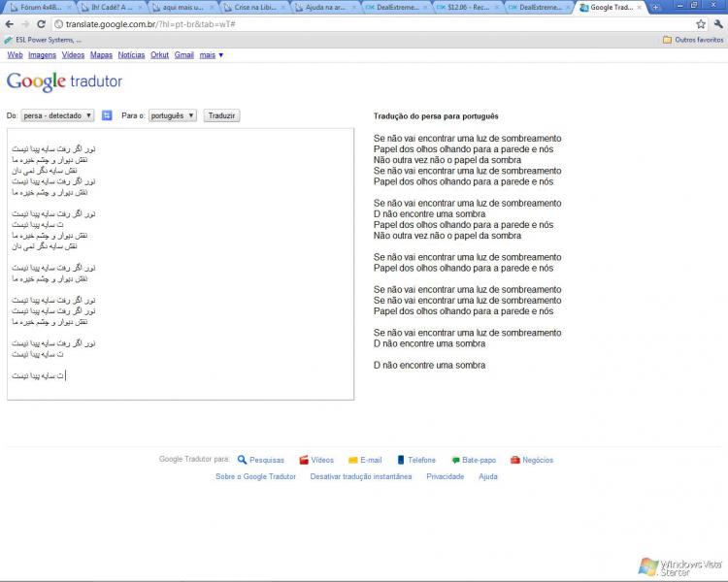
Task: Switch to the Crise na Líbi... tab
Action: [253, 8]
